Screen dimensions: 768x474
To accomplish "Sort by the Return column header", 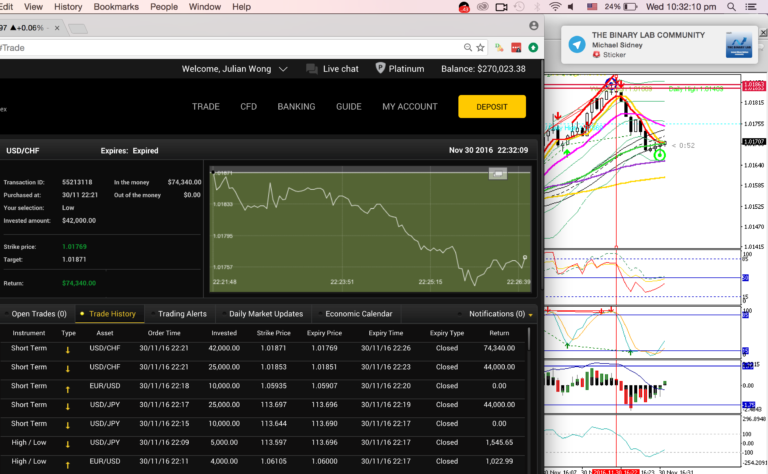I will (499, 333).
